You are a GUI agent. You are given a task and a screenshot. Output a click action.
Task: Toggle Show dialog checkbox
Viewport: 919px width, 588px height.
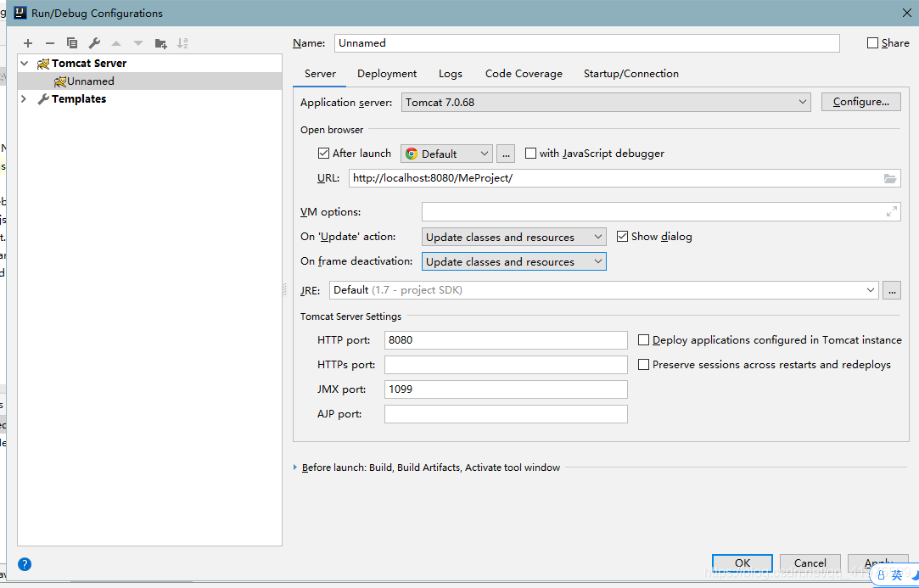(x=623, y=236)
